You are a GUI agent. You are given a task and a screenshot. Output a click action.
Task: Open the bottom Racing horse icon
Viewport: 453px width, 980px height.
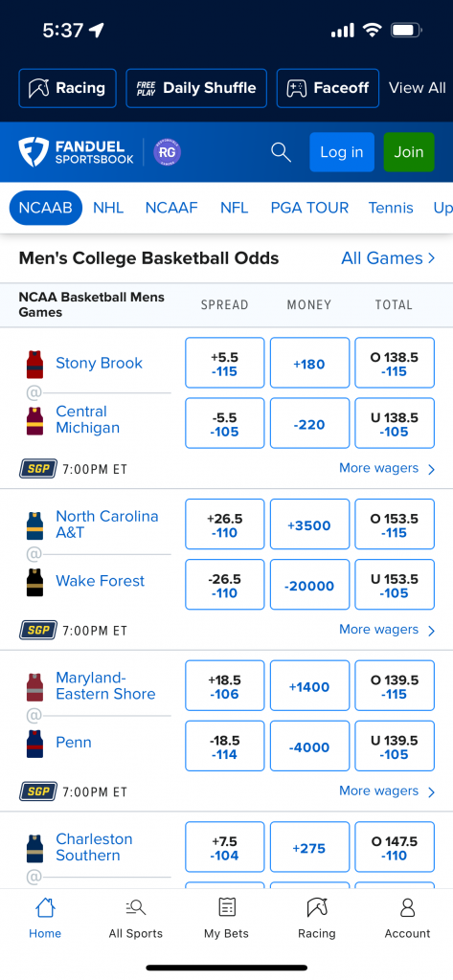(317, 918)
